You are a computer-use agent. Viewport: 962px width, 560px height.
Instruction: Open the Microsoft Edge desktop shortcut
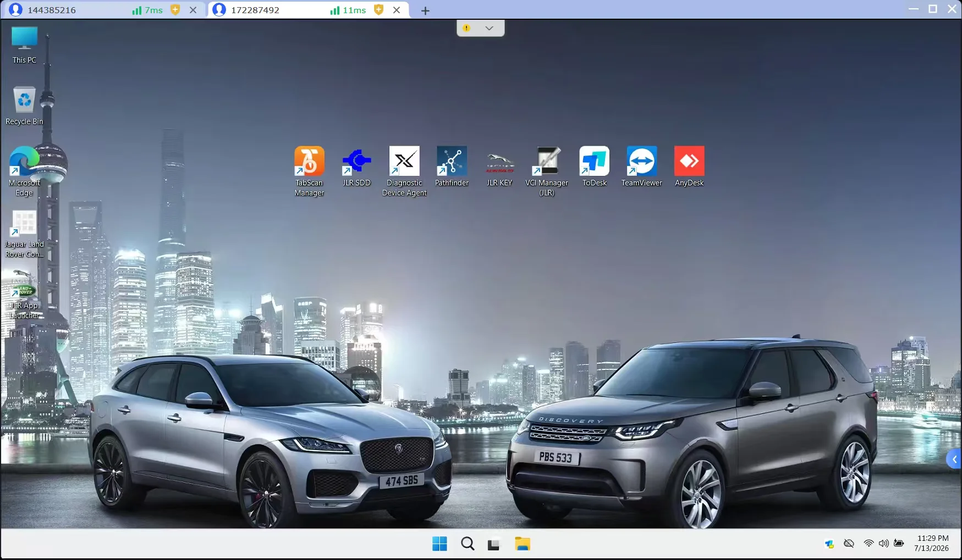(24, 171)
